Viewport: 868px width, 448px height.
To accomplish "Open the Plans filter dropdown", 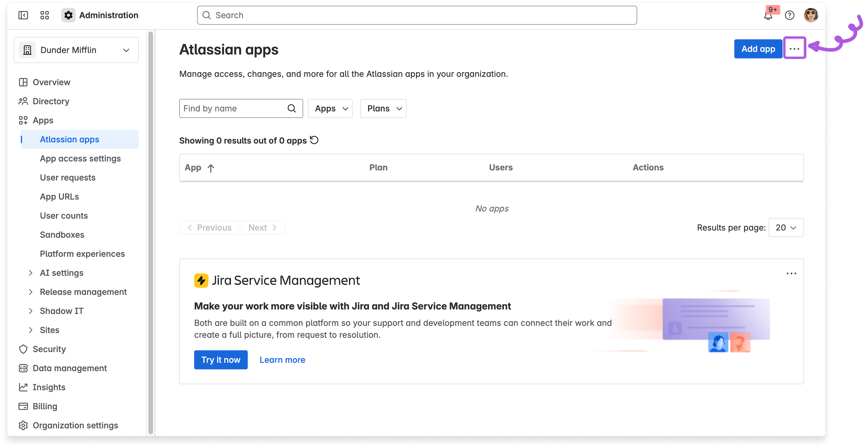I will click(383, 108).
